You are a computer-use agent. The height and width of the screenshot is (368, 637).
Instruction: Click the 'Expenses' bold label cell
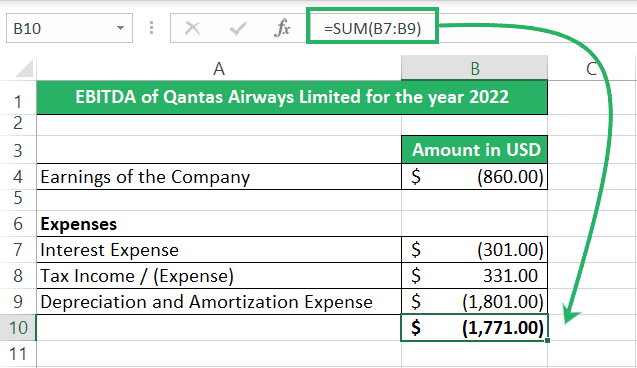click(219, 223)
